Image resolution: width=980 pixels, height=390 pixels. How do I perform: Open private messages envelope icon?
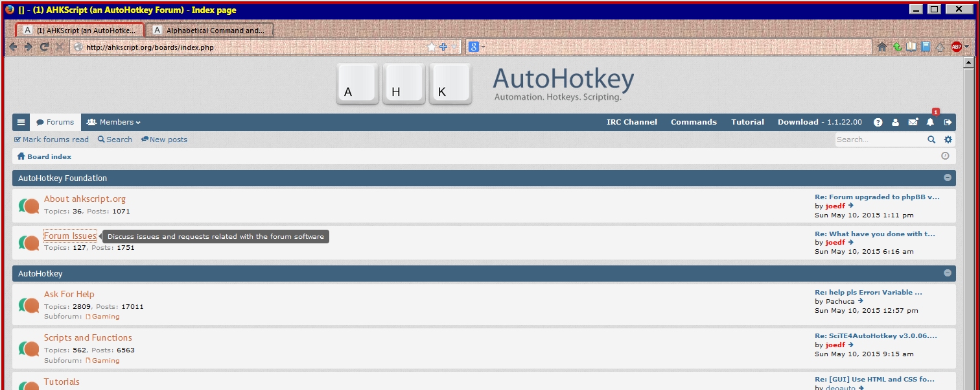(x=913, y=122)
